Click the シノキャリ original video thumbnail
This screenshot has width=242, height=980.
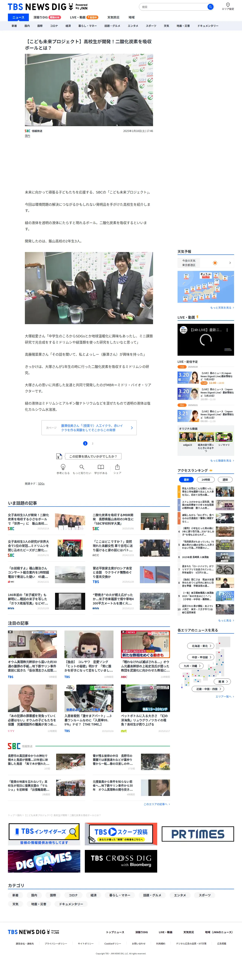[224, 437]
